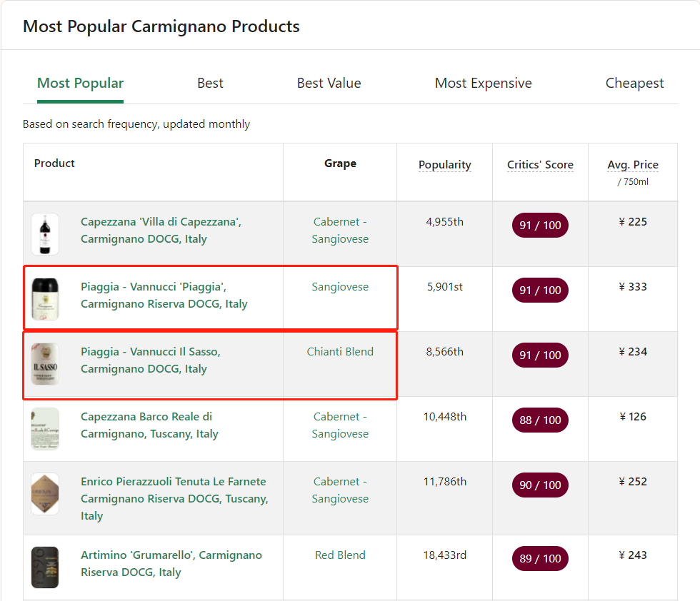Viewport: 700px width, 601px height.
Task: Open Enrico Pierazzuoli Tenuta Le Farnete link
Action: (174, 498)
